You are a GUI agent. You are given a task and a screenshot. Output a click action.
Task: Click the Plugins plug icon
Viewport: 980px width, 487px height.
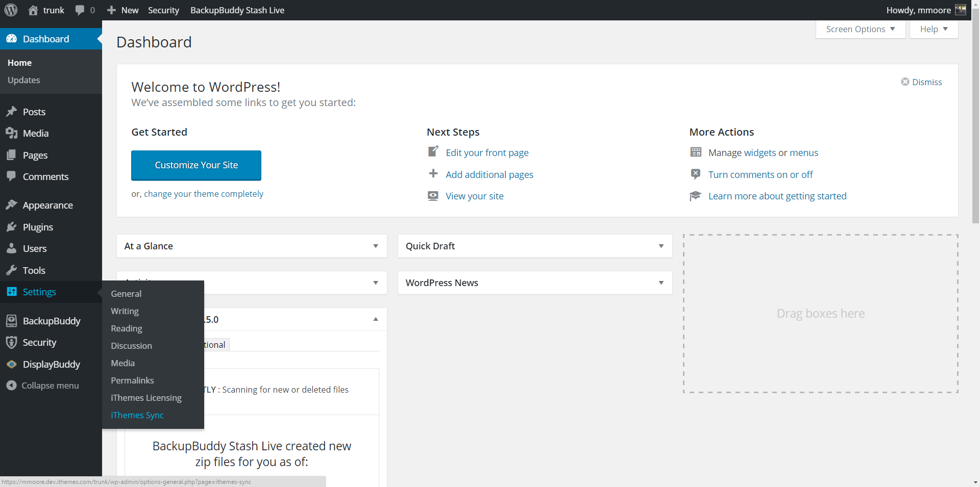[x=11, y=227]
